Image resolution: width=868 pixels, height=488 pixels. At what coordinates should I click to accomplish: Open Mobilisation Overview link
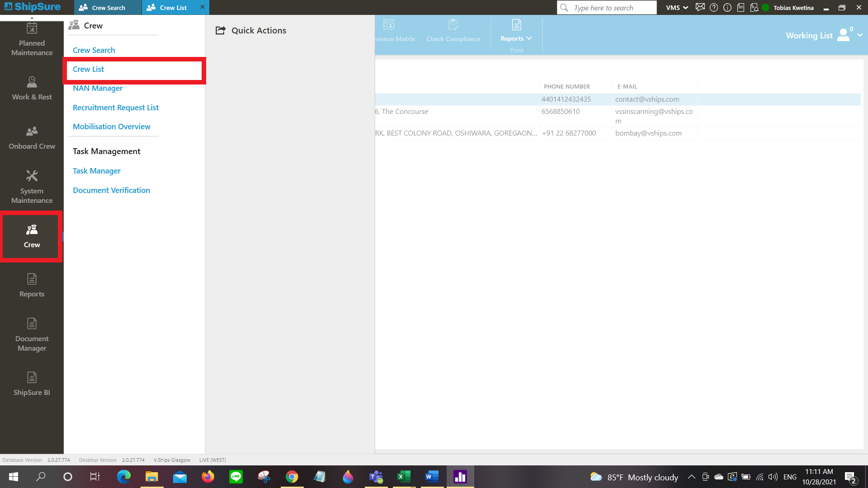coord(111,127)
